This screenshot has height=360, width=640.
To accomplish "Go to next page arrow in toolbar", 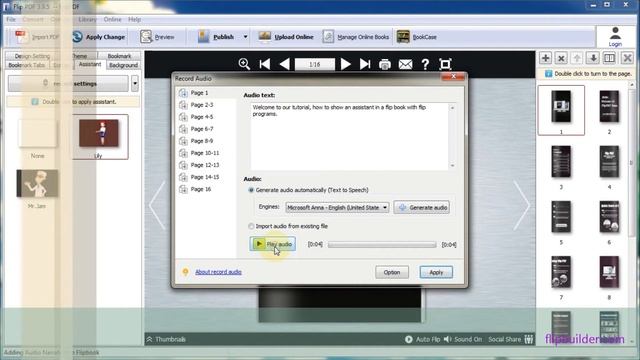I will click(345, 64).
